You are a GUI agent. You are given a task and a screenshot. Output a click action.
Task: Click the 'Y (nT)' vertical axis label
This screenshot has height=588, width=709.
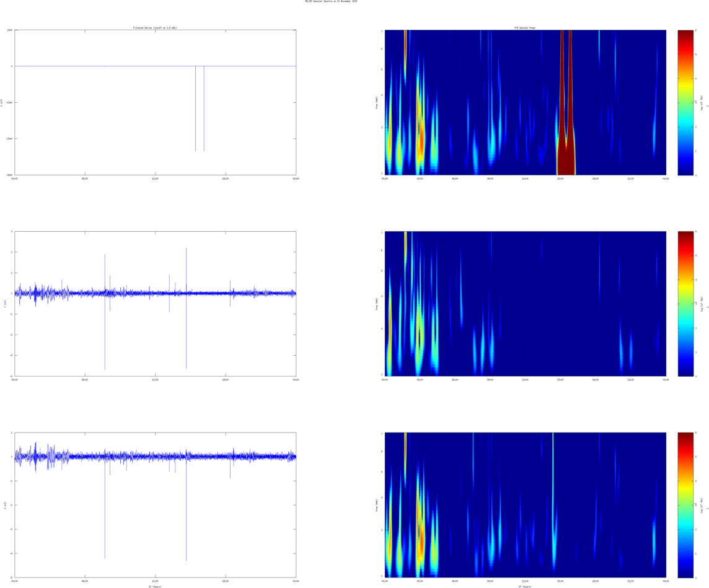click(x=5, y=304)
